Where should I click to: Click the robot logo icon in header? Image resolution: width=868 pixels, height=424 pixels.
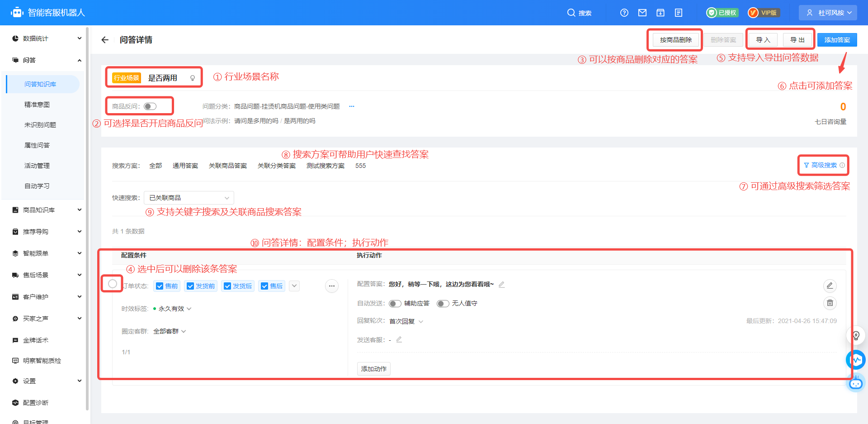coord(17,13)
